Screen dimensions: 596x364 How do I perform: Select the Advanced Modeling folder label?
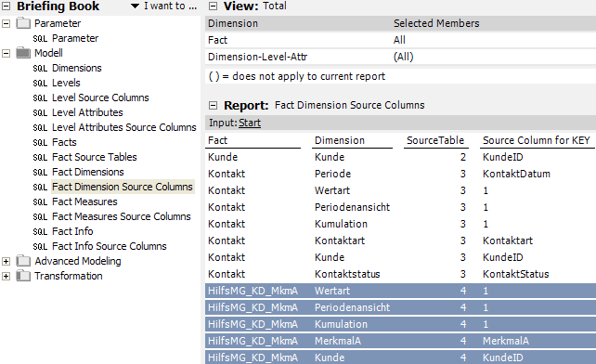click(x=78, y=261)
